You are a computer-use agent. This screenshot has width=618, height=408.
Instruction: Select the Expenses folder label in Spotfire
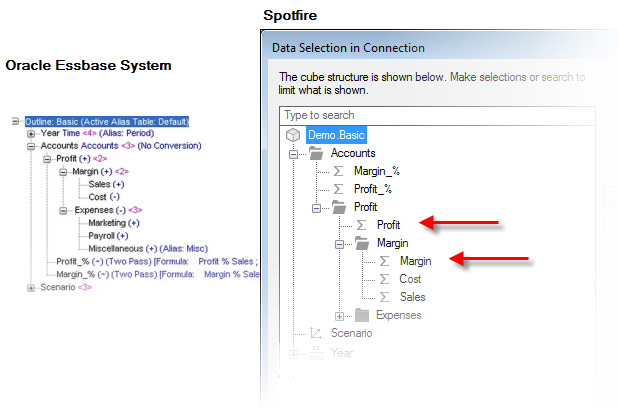point(398,315)
